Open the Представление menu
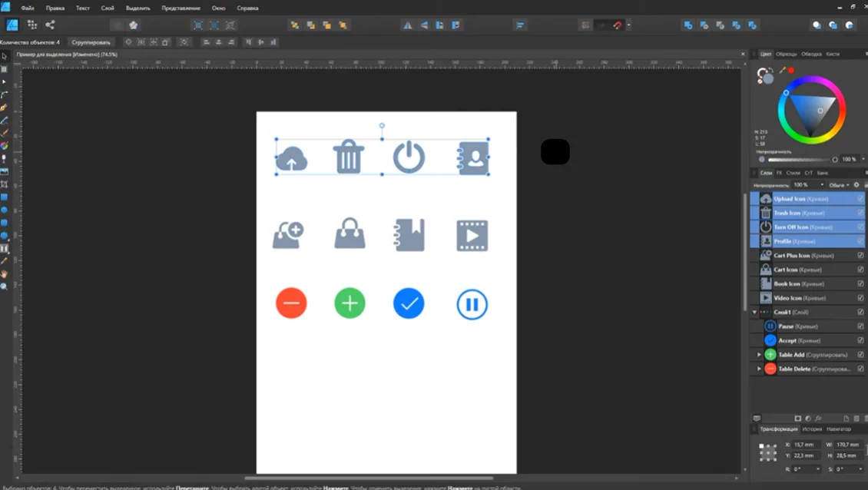Viewport: 868px width, 490px height. (181, 8)
